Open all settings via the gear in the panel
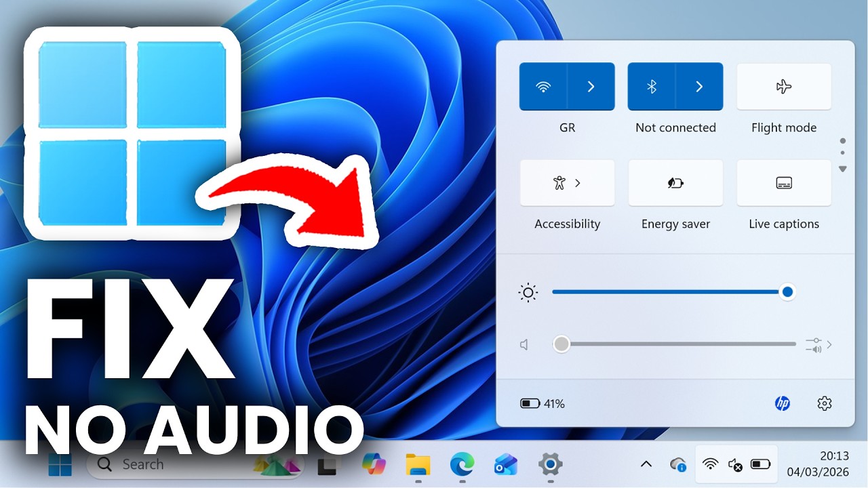Screen dimensions: 868x488 click(825, 404)
